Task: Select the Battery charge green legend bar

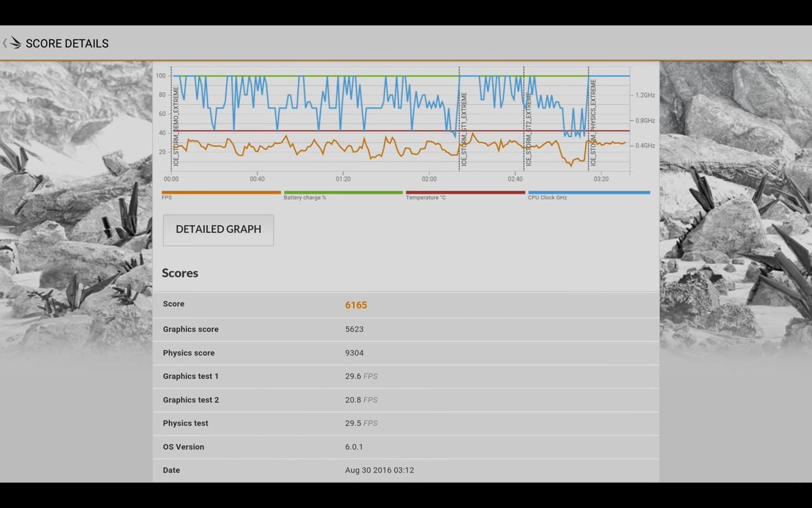Action: point(343,192)
